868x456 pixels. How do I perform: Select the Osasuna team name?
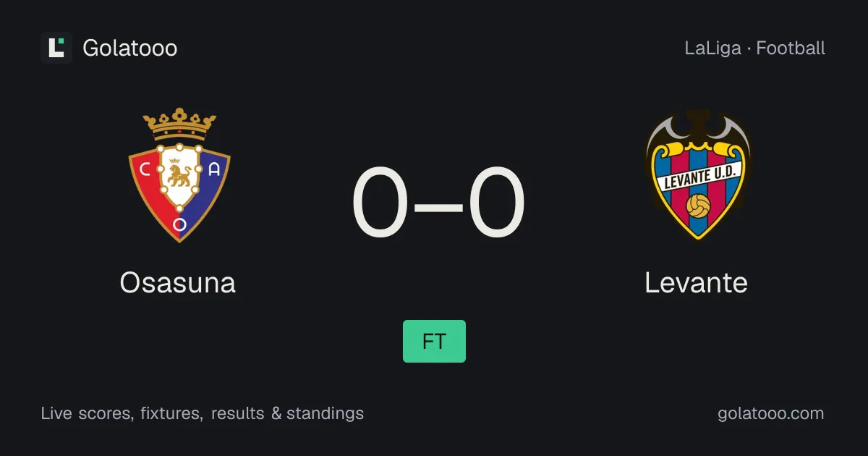178,282
